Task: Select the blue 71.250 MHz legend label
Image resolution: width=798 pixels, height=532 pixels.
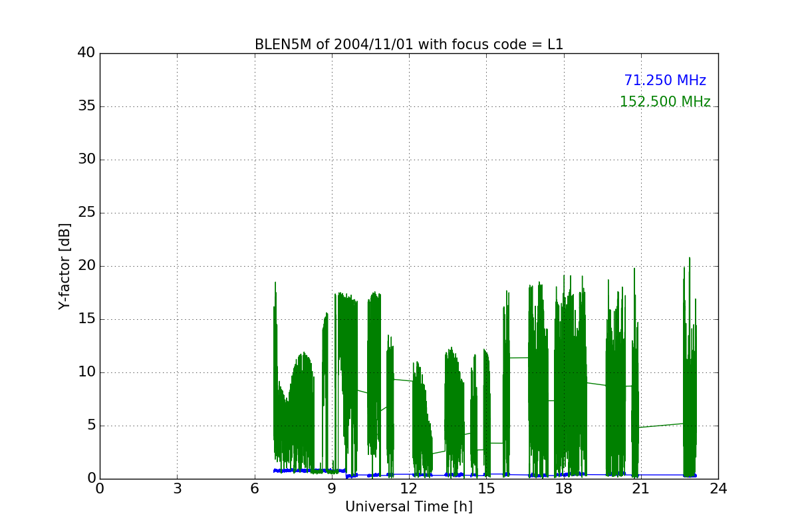Action: tap(665, 80)
